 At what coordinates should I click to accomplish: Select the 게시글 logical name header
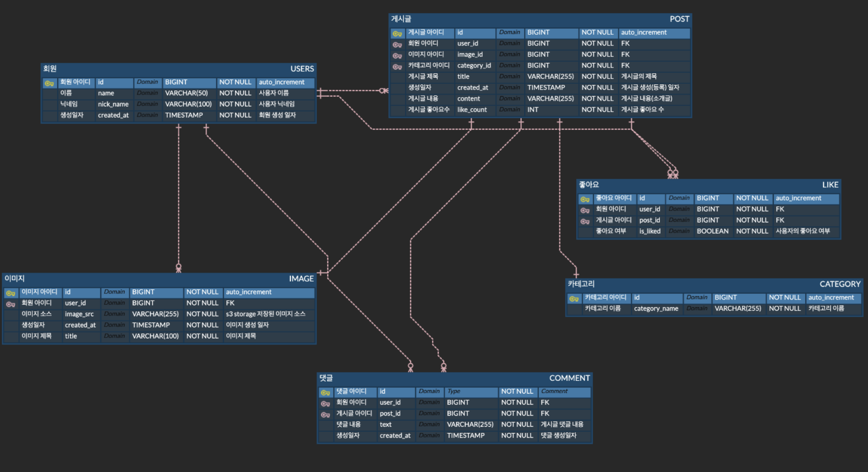[x=401, y=19]
